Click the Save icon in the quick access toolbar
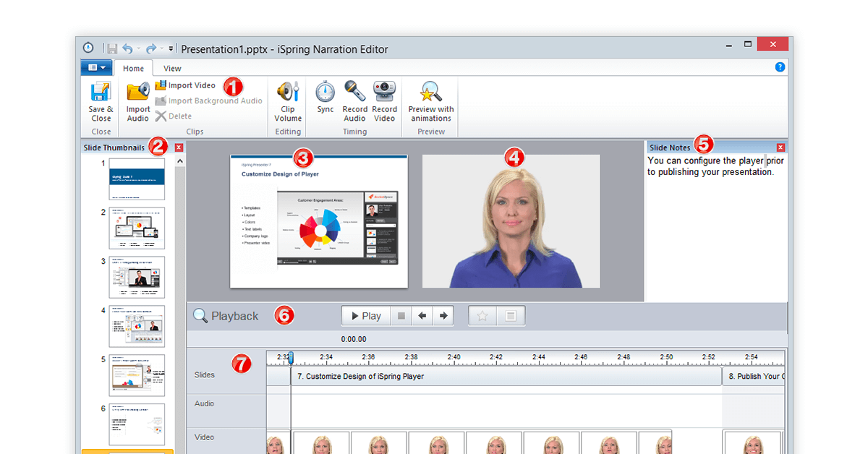Image resolution: width=868 pixels, height=454 pixels. click(112, 48)
